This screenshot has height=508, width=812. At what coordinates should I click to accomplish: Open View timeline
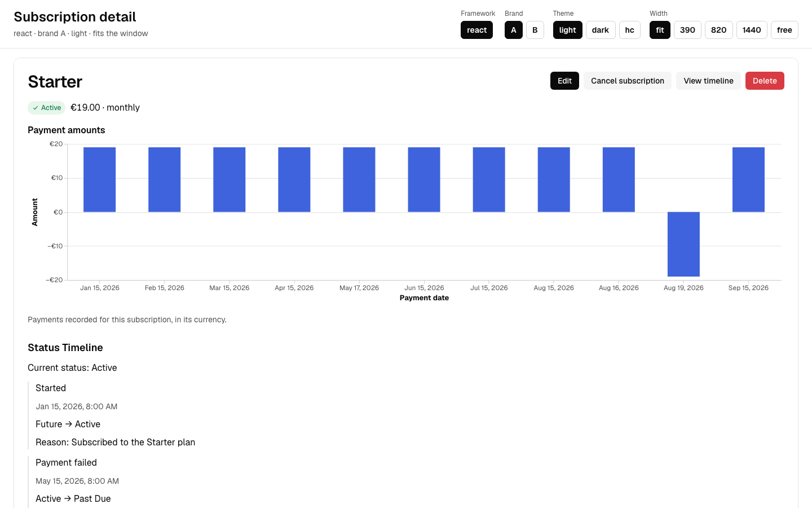[x=708, y=81]
